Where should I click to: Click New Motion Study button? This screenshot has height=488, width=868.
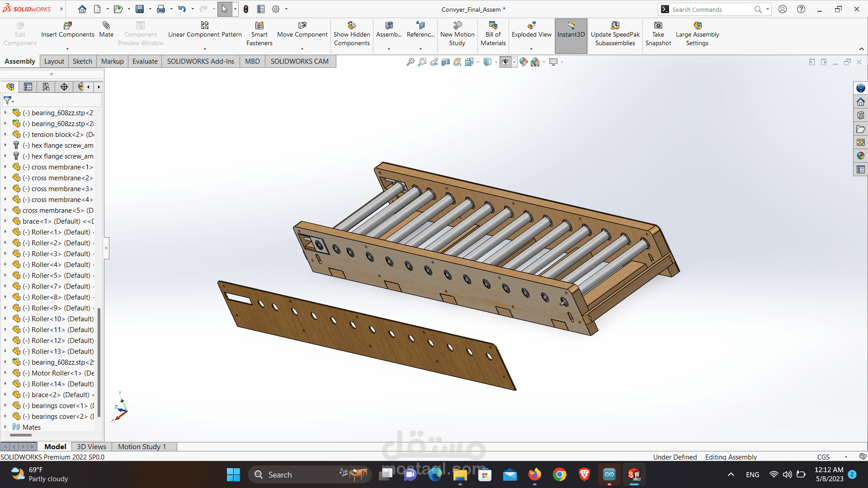click(457, 34)
